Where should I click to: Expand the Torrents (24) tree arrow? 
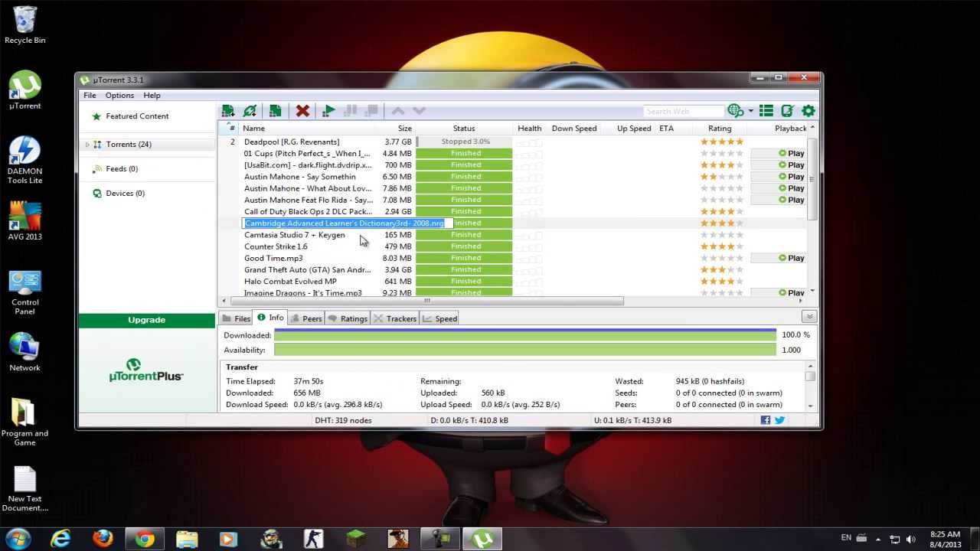pyautogui.click(x=87, y=144)
